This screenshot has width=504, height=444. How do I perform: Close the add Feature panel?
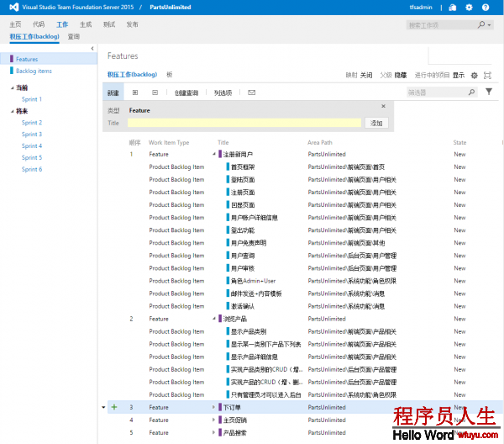coord(383,106)
